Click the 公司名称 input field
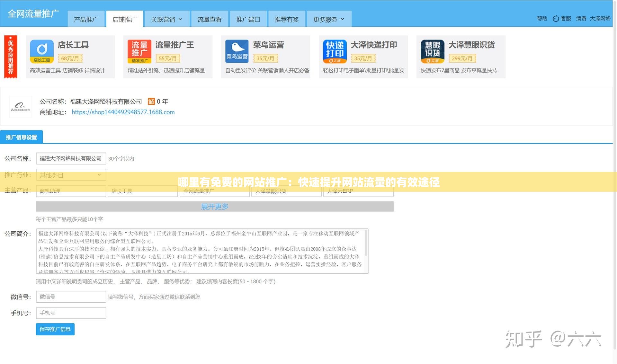 point(71,158)
